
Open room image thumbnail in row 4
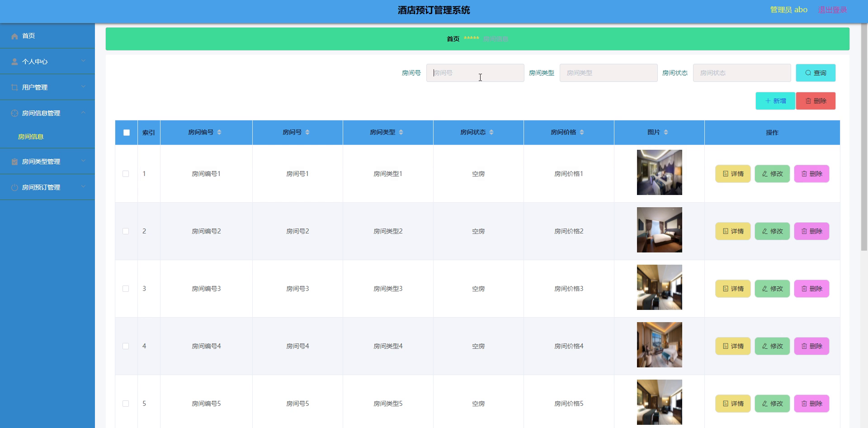click(x=660, y=345)
